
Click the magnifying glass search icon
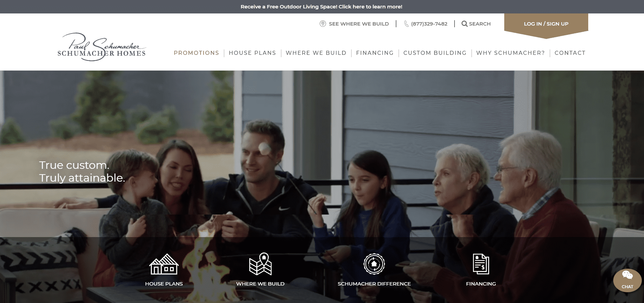(464, 24)
